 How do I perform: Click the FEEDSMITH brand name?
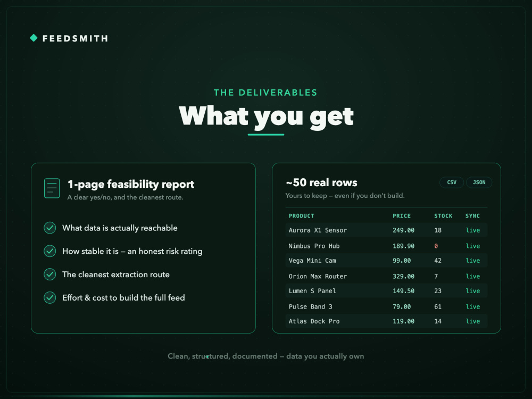(x=76, y=38)
